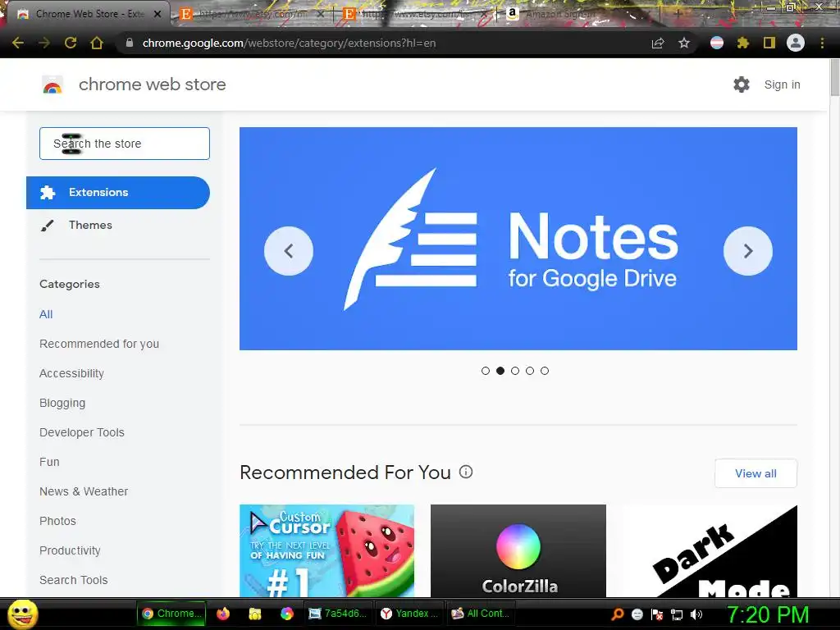Click the info icon beside Recommended For You

click(466, 472)
